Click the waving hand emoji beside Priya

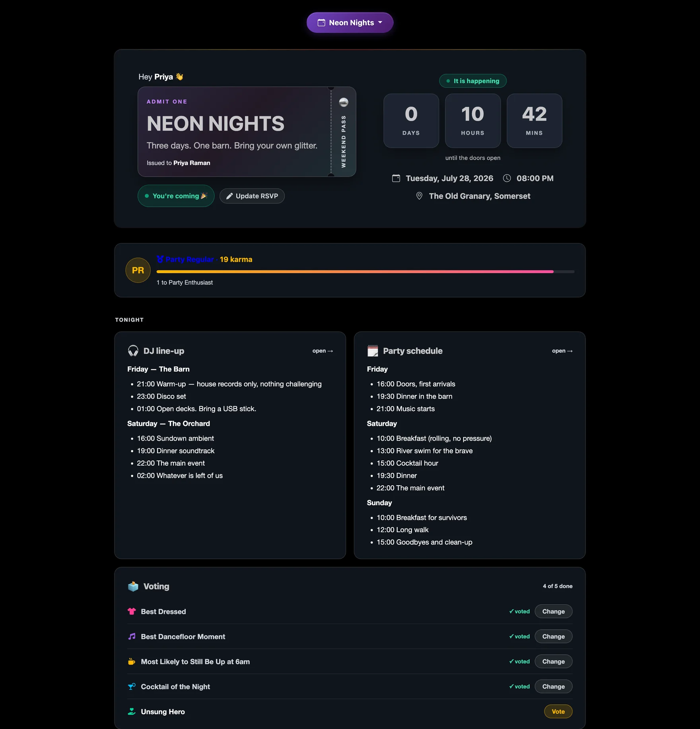179,77
